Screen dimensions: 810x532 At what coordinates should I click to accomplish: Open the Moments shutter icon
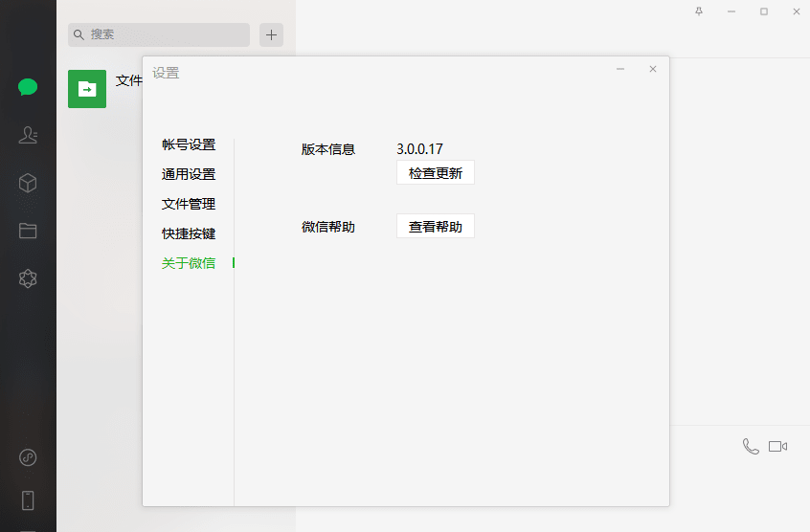click(28, 278)
